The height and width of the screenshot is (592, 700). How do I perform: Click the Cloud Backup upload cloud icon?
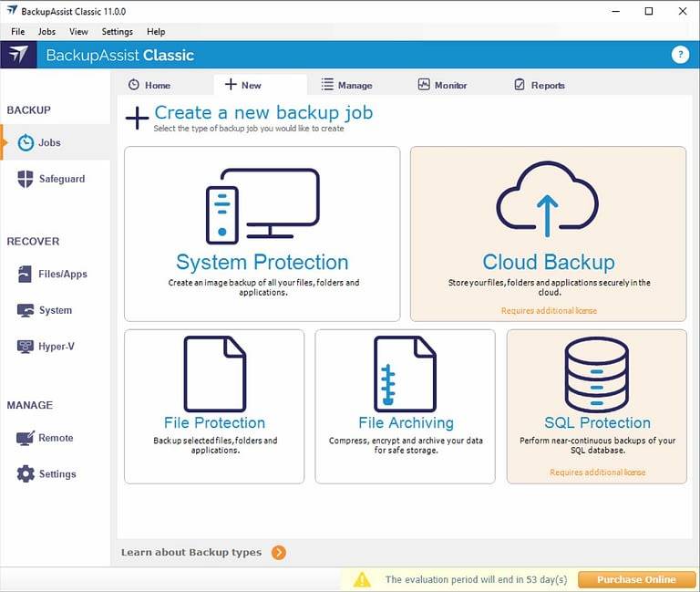pyautogui.click(x=547, y=200)
